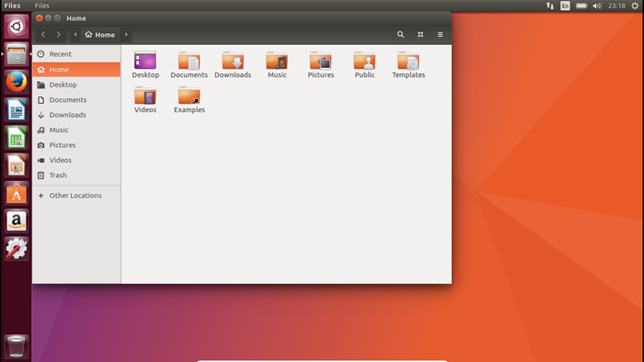The image size is (644, 362).
Task: Select Trash in the sidebar
Action: 76,175
